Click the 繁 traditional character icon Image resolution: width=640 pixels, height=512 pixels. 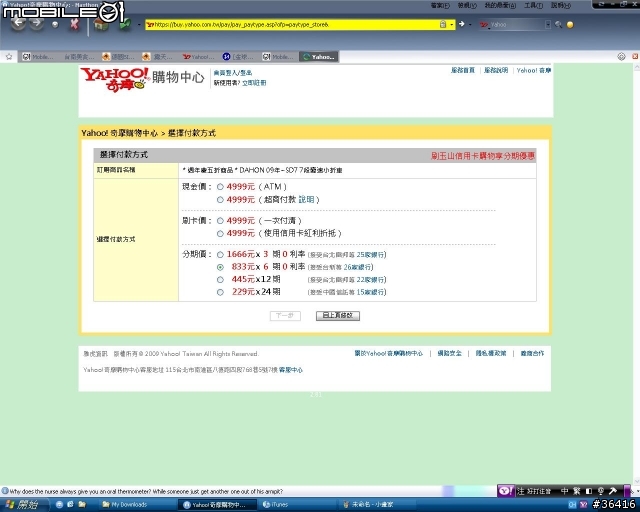tap(577, 491)
